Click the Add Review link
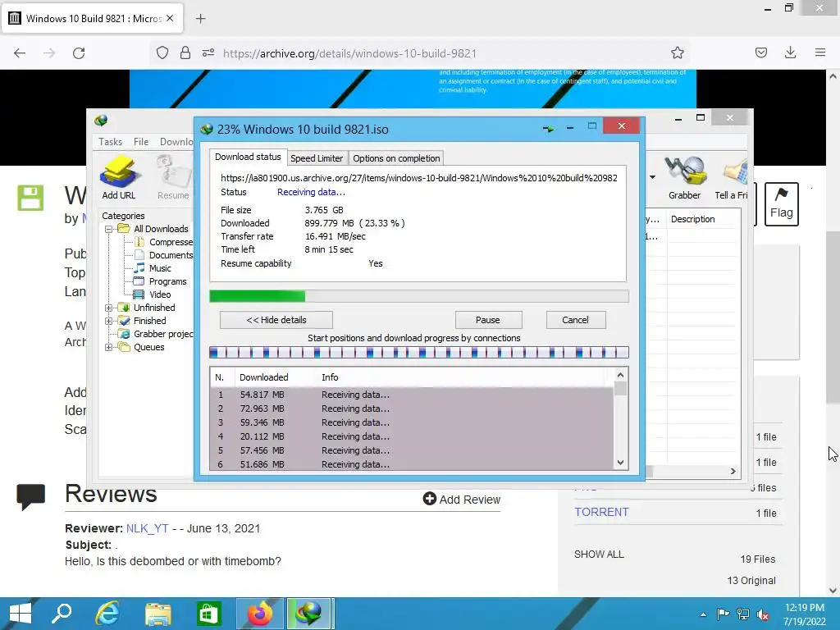840x630 pixels. pyautogui.click(x=462, y=500)
